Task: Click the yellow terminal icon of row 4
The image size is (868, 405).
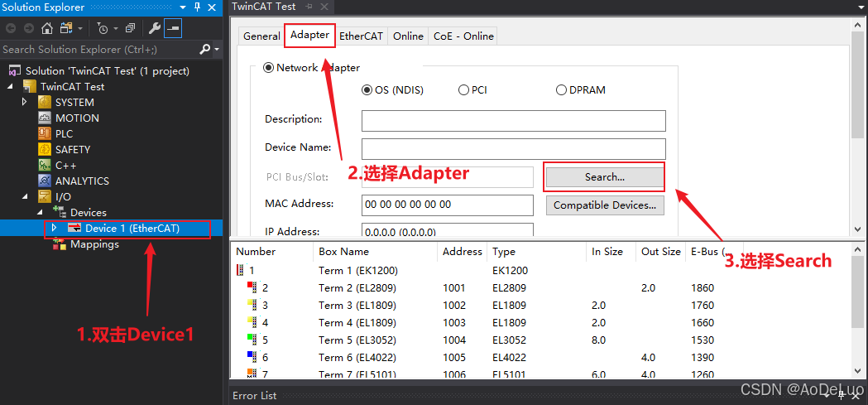Action: coord(252,322)
